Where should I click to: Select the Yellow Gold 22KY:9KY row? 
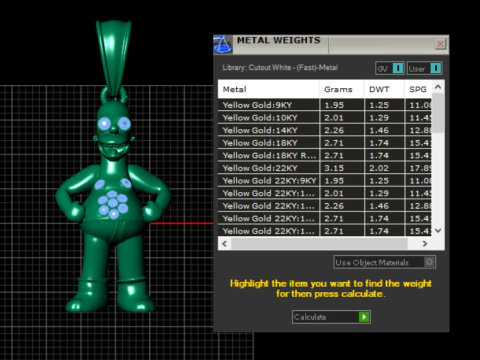(325, 181)
